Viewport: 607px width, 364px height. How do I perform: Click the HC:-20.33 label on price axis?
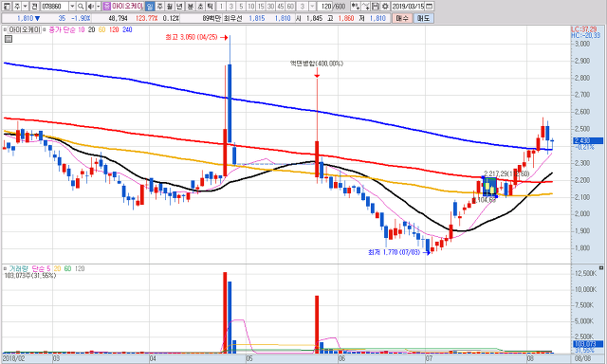tap(585, 35)
